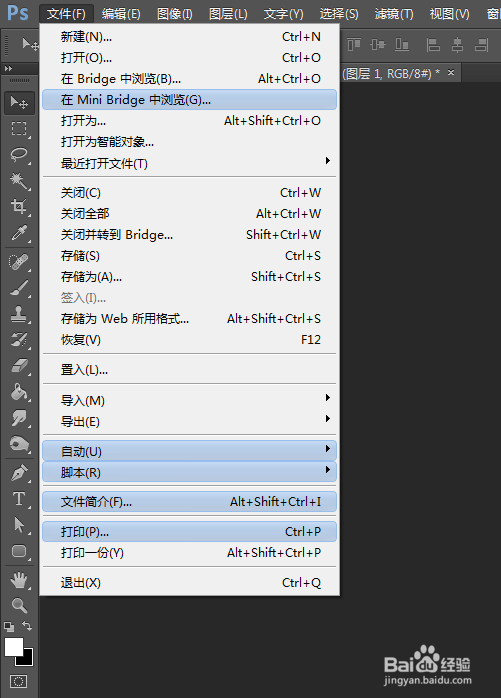Open the 文件(F) menu
The image size is (501, 698).
point(66,14)
